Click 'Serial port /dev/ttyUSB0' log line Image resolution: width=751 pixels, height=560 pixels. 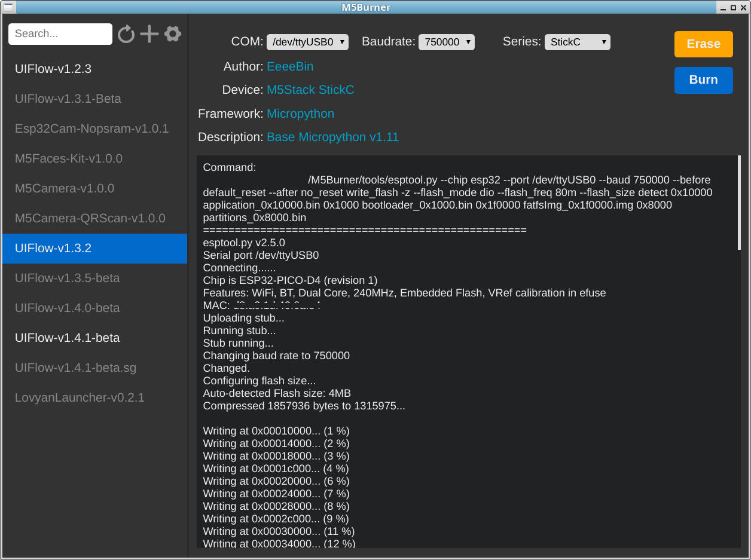tap(261, 255)
